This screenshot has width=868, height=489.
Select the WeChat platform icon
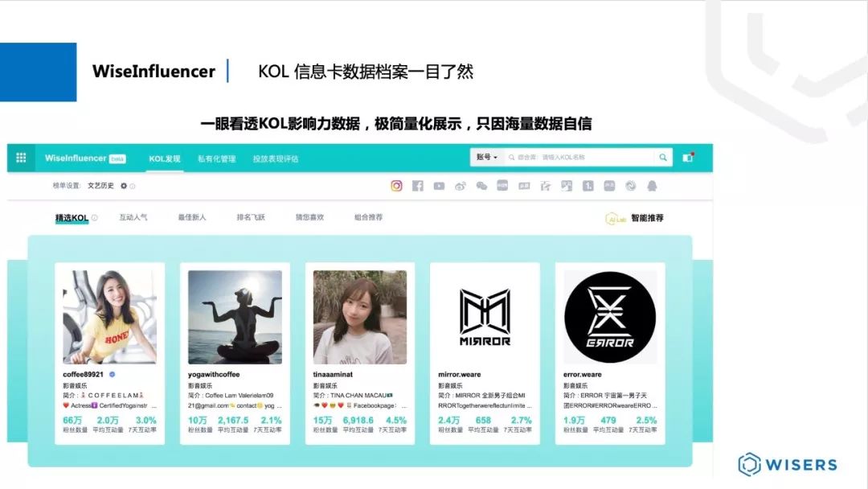pyautogui.click(x=481, y=186)
